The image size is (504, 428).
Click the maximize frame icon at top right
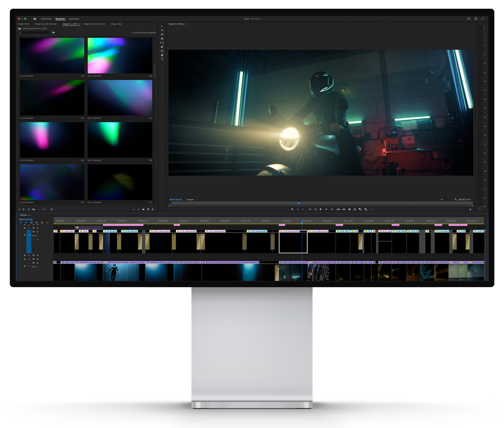(483, 18)
